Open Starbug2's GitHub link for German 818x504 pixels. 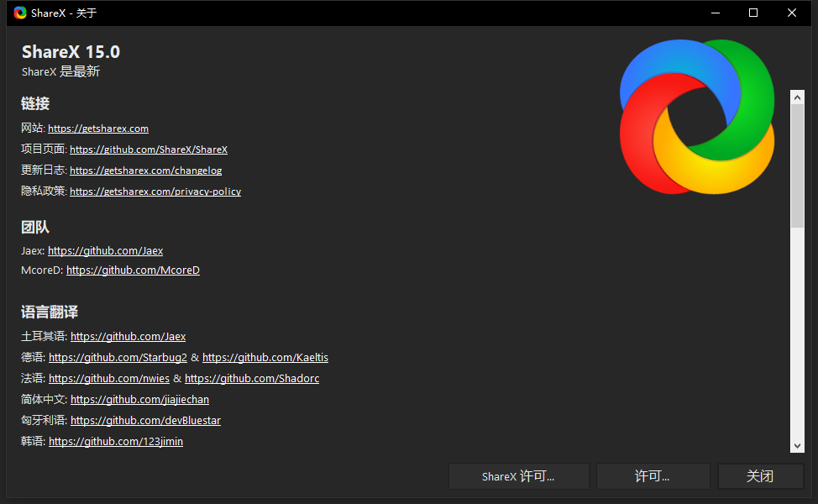(118, 356)
